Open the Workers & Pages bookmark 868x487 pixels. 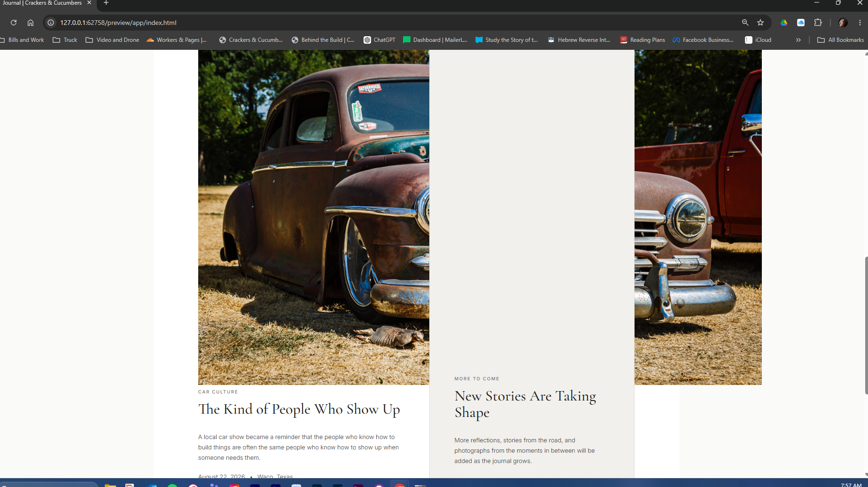pyautogui.click(x=177, y=40)
